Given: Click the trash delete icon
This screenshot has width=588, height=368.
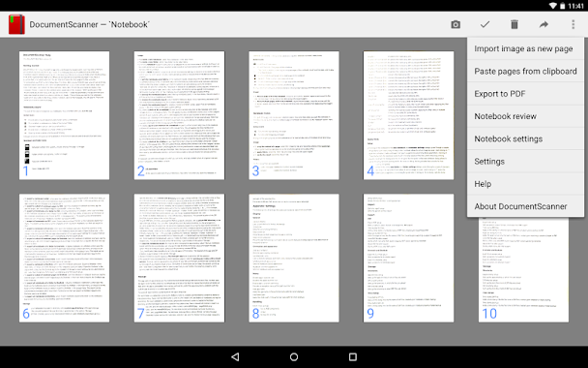Looking at the screenshot, I should point(514,25).
